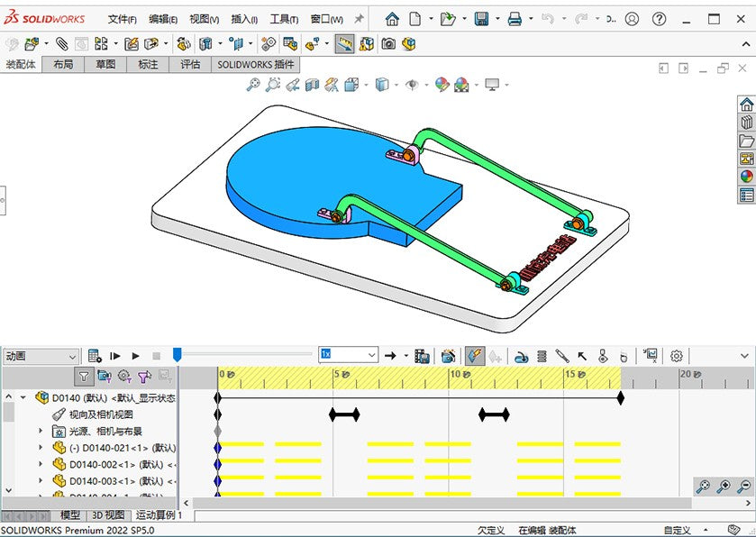
Task: Click the Home icon in title bar
Action: [392, 19]
